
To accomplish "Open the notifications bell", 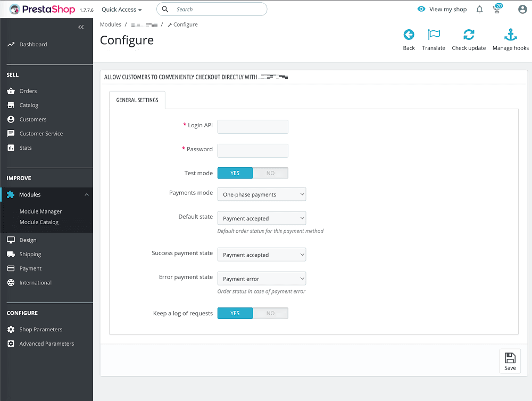I will (x=479, y=9).
